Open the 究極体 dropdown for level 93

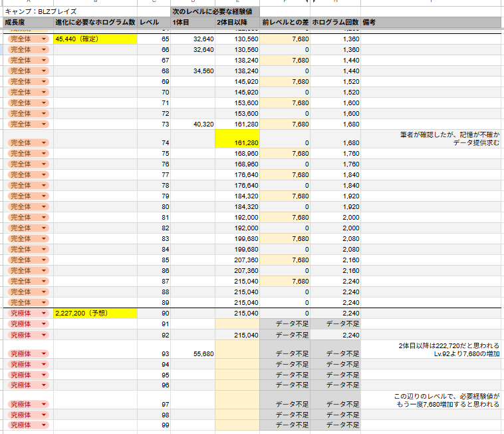[44, 354]
